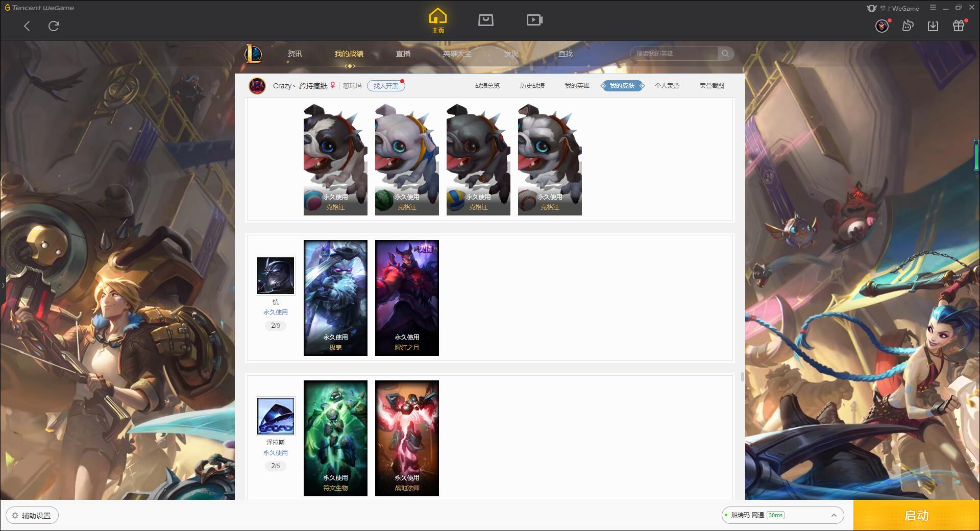Select the white bulldog 克格汪 with watermelon ball
980x531 pixels.
[x=407, y=159]
